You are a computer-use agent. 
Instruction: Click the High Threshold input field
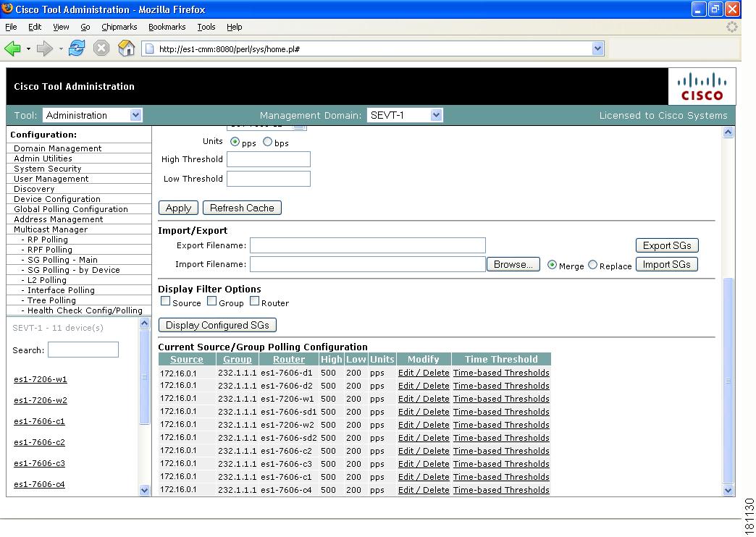[x=269, y=159]
